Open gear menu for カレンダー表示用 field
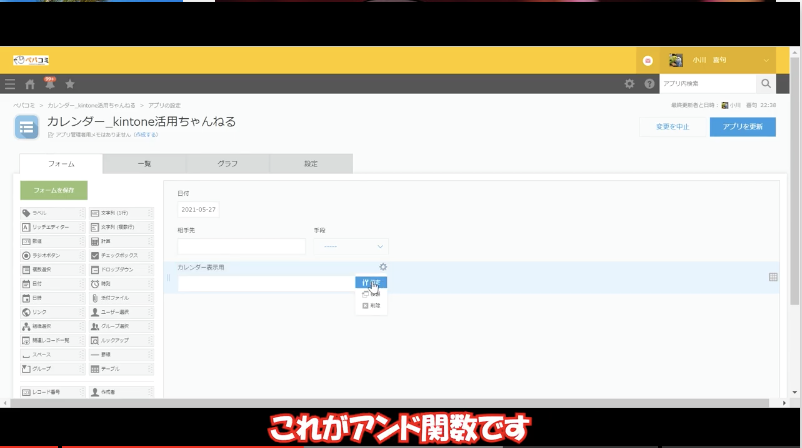The width and height of the screenshot is (802, 448). [383, 267]
